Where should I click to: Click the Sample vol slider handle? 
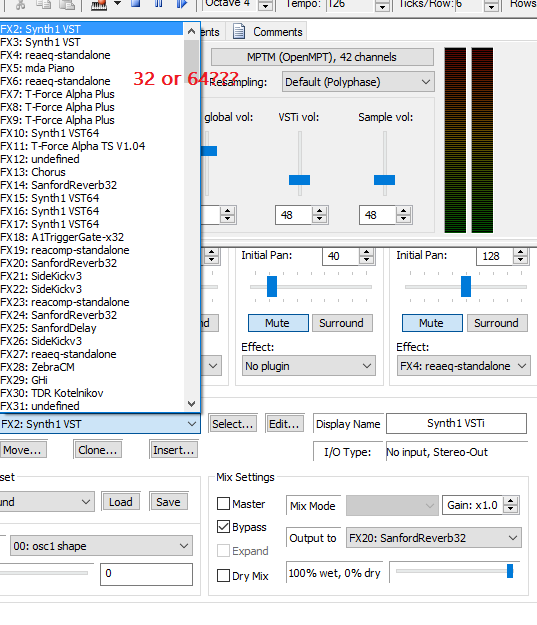[384, 180]
